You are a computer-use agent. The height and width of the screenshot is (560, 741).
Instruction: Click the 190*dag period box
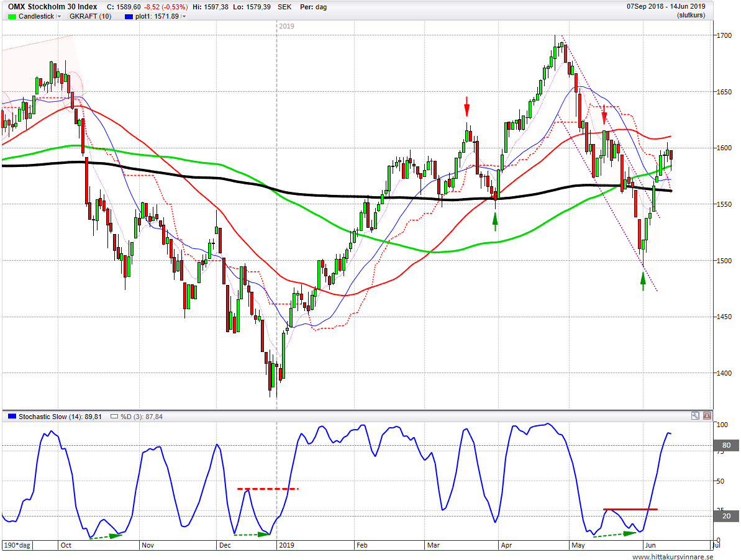(17, 545)
